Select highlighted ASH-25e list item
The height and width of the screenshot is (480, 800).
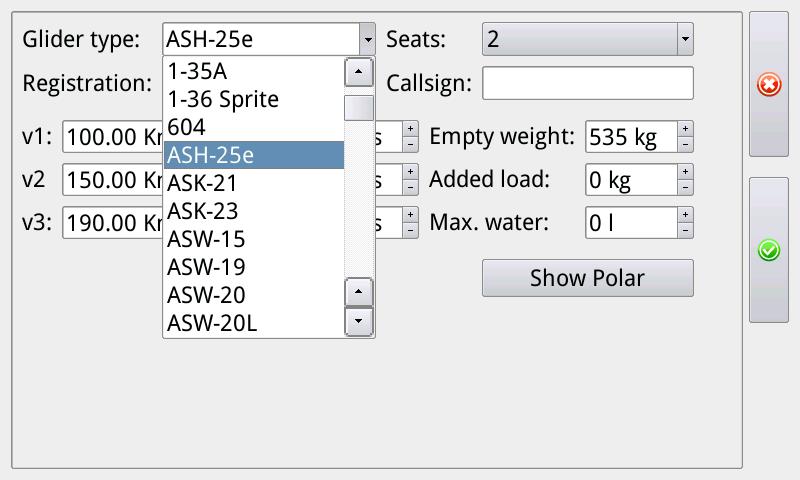(x=254, y=155)
